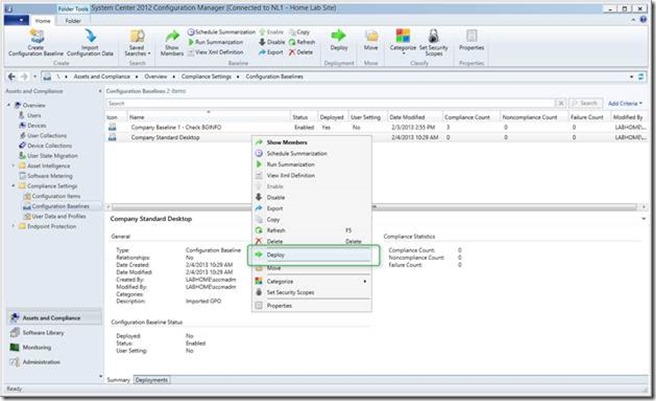This screenshot has width=656, height=401.
Task: Click the Search input field
Action: [x=330, y=103]
